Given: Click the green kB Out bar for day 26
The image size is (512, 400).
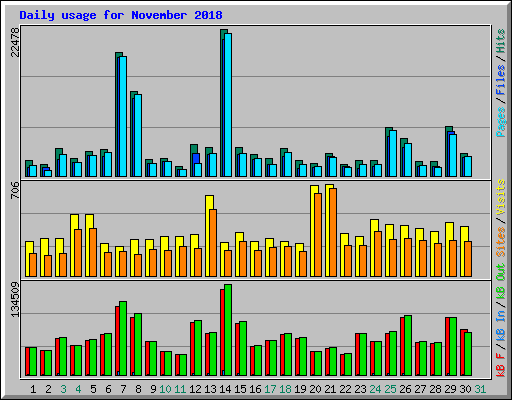Looking at the screenshot, I should point(408,345).
